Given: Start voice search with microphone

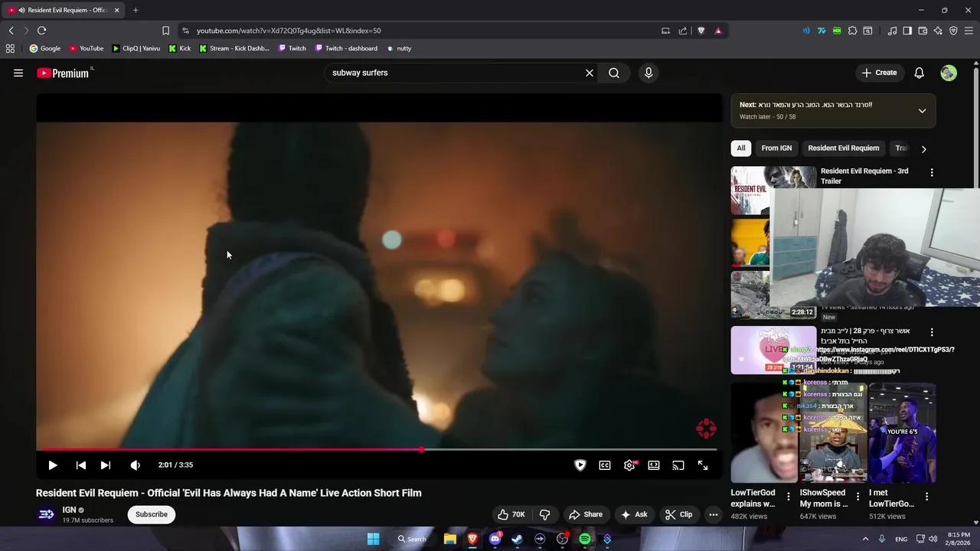Looking at the screenshot, I should tap(648, 73).
